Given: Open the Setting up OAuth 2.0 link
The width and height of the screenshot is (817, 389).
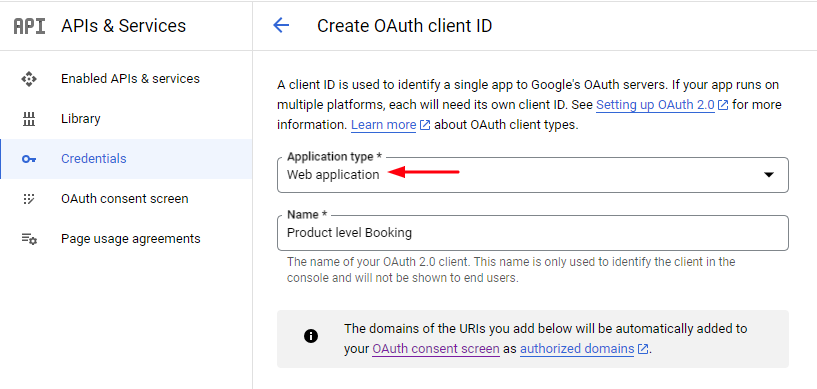Looking at the screenshot, I should 655,105.
